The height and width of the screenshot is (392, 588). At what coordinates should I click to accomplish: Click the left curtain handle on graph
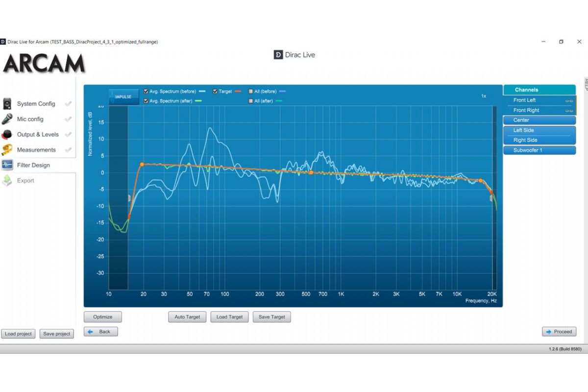[x=129, y=198]
